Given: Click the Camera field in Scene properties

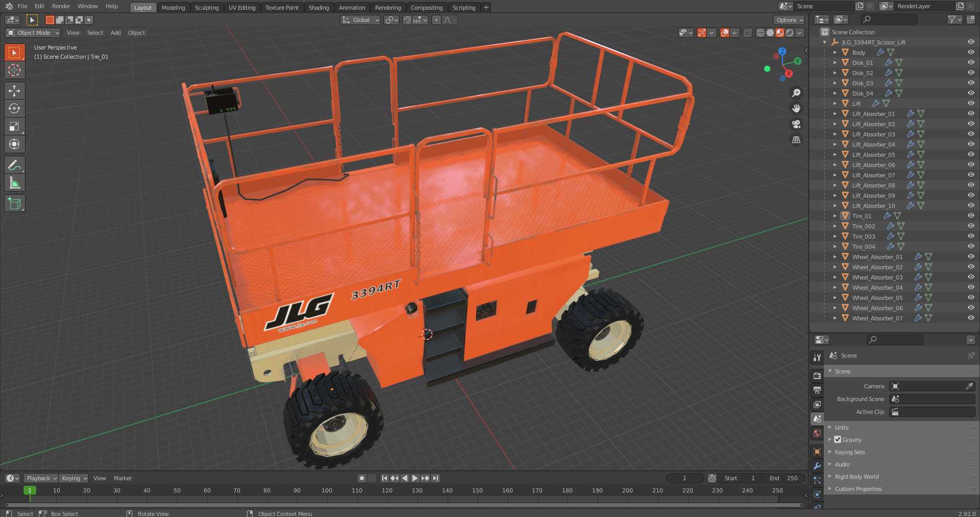Looking at the screenshot, I should (x=932, y=386).
